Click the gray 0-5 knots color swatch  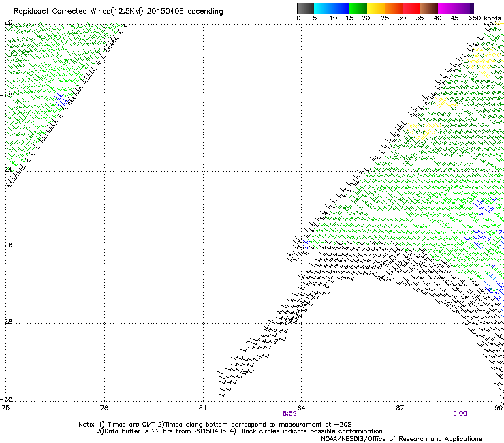[305, 8]
